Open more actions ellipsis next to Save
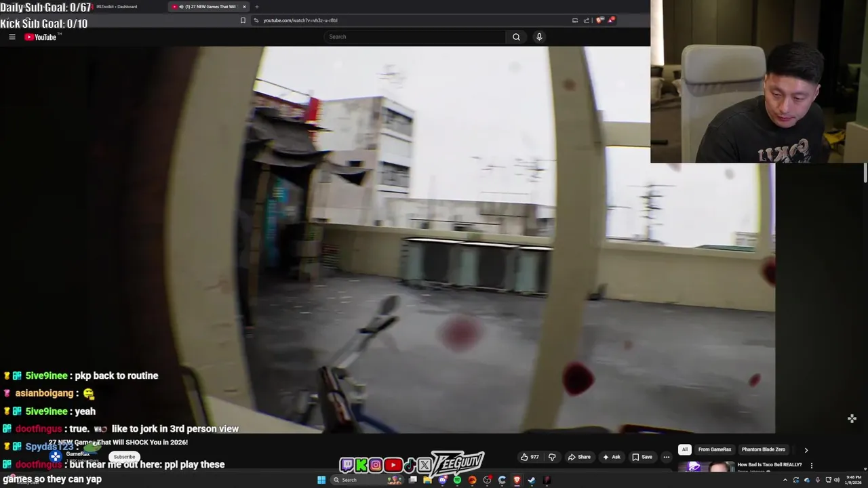Viewport: 868px width, 488px height. (667, 457)
